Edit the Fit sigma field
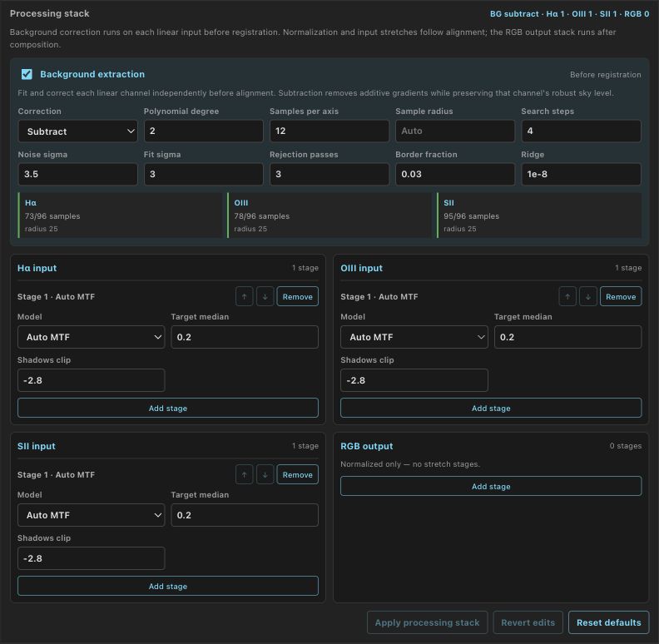The height and width of the screenshot is (644, 659). tap(203, 174)
